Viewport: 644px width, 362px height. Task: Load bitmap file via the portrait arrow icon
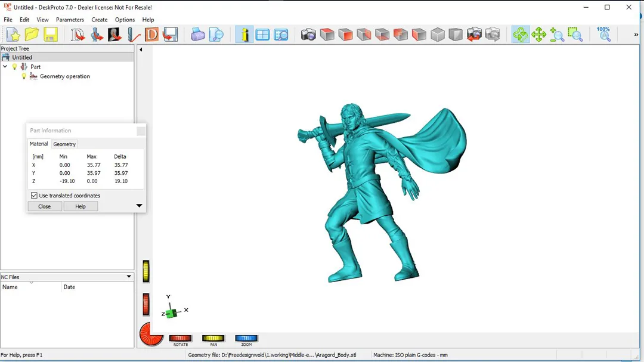coord(114,35)
